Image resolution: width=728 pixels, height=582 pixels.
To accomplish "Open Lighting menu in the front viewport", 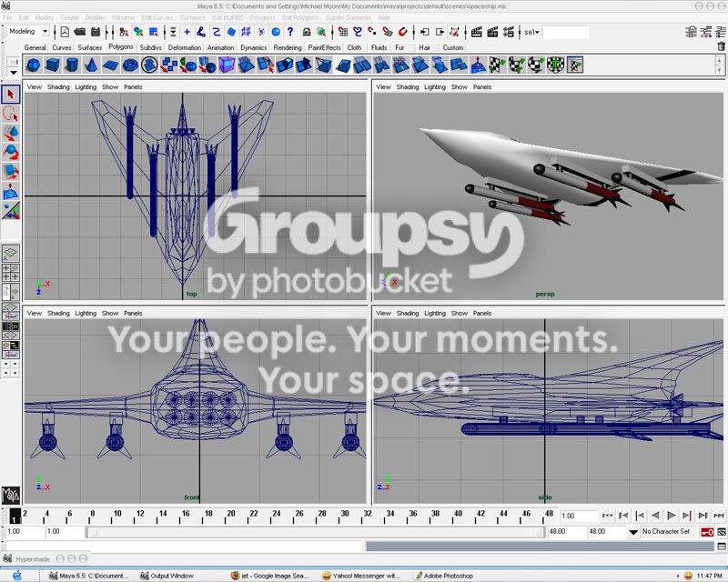I will [86, 313].
